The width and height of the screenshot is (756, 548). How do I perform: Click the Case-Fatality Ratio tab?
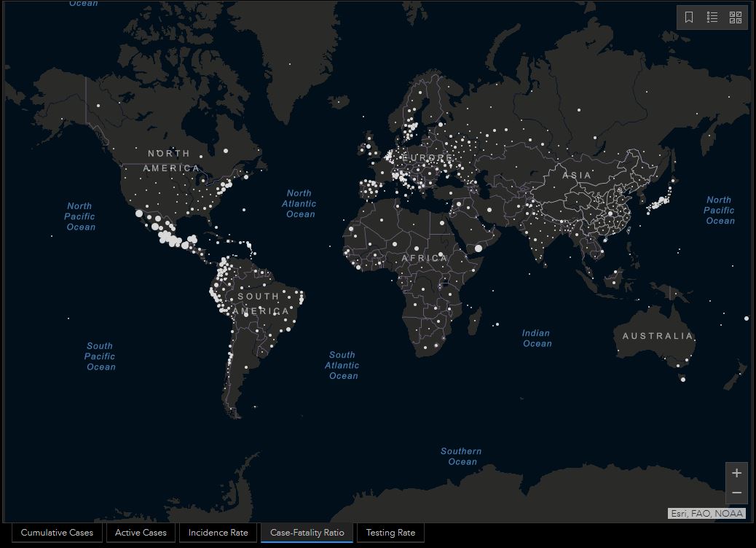[307, 533]
